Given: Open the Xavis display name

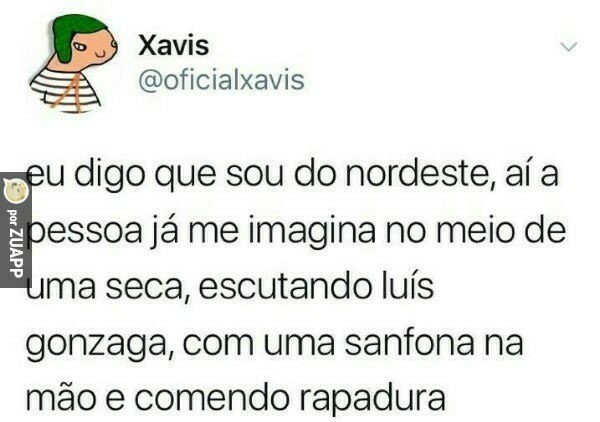Looking at the screenshot, I should coord(173,45).
